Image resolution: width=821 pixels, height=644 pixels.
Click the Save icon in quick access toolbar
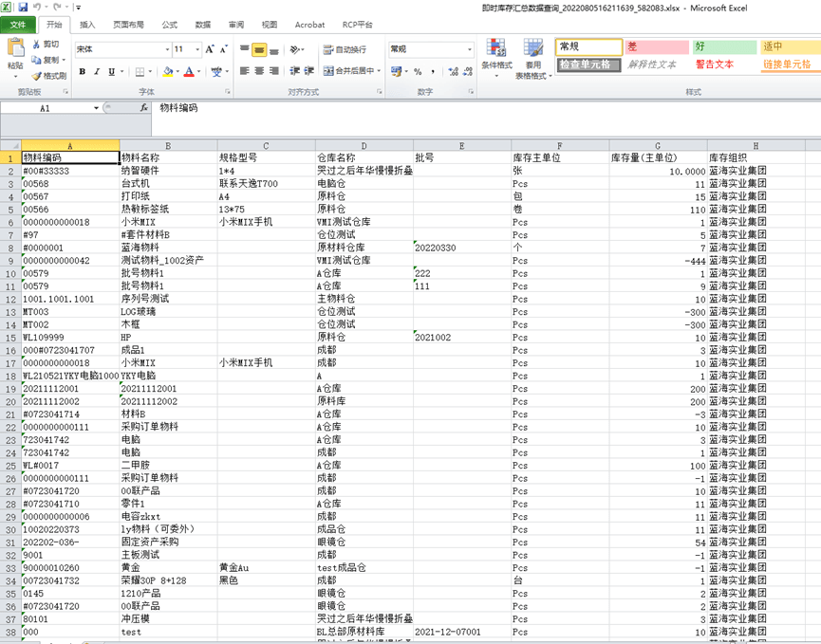(x=23, y=8)
